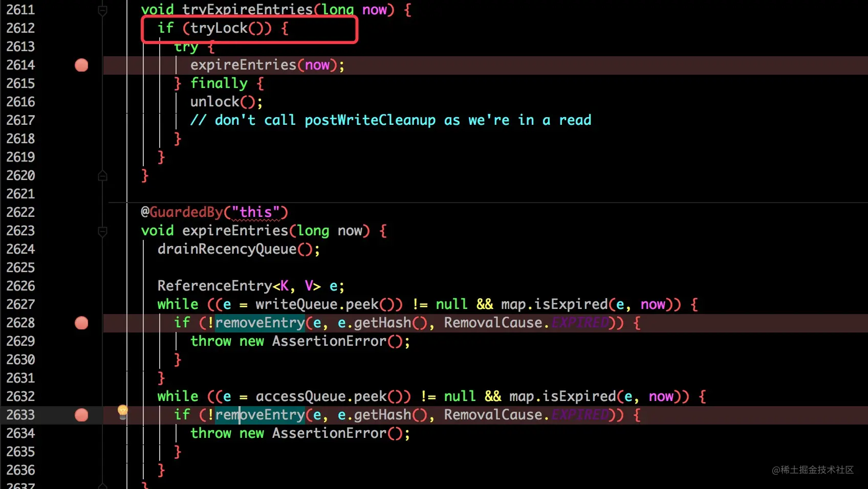Click writeQueue.peek() in the while loop
Image resolution: width=868 pixels, height=489 pixels.
click(x=329, y=304)
